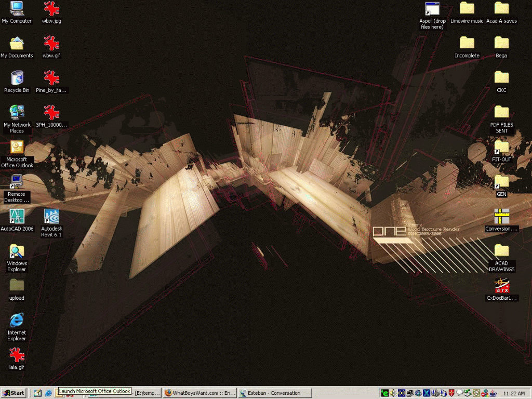The height and width of the screenshot is (399, 532).
Task: Select the CxDocBar1... arx file
Action: (x=501, y=290)
